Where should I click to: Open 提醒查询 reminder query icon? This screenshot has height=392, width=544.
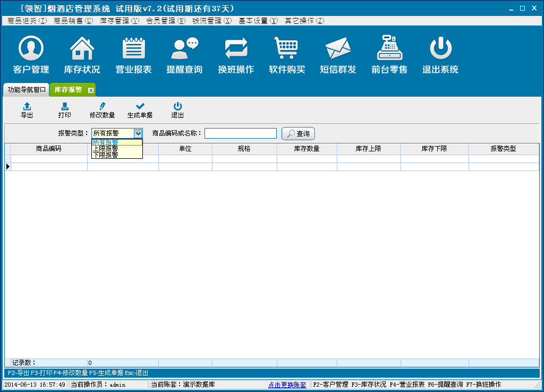tap(184, 49)
